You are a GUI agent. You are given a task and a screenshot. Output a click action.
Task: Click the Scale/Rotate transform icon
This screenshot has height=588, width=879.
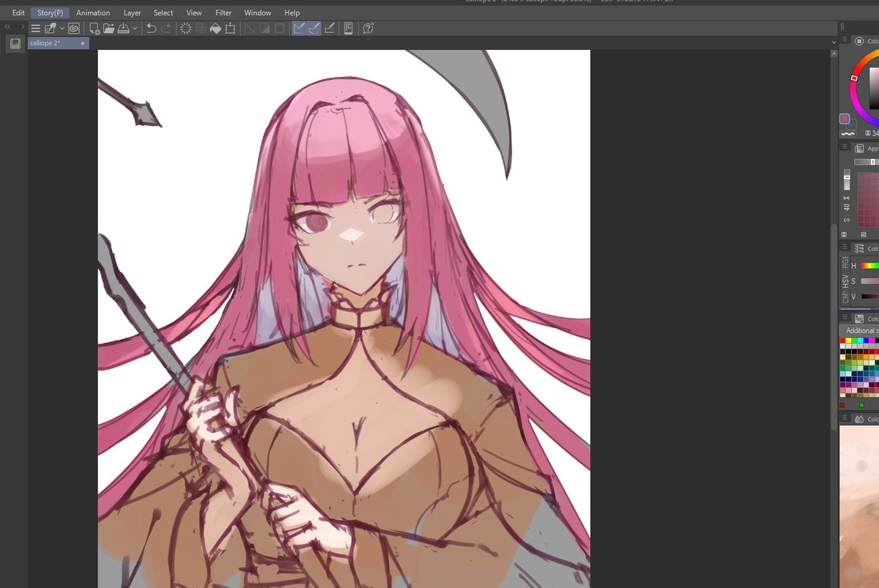coord(230,29)
